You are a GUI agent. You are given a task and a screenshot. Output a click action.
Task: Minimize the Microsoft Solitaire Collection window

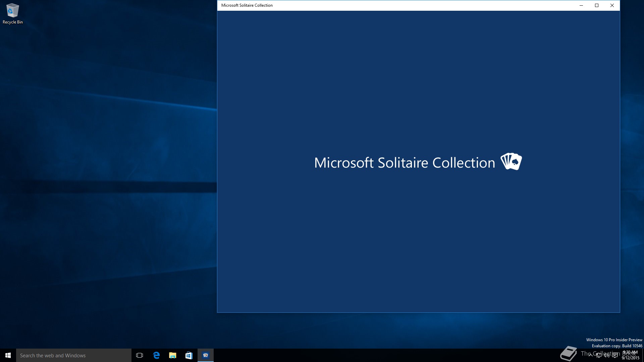pyautogui.click(x=581, y=5)
